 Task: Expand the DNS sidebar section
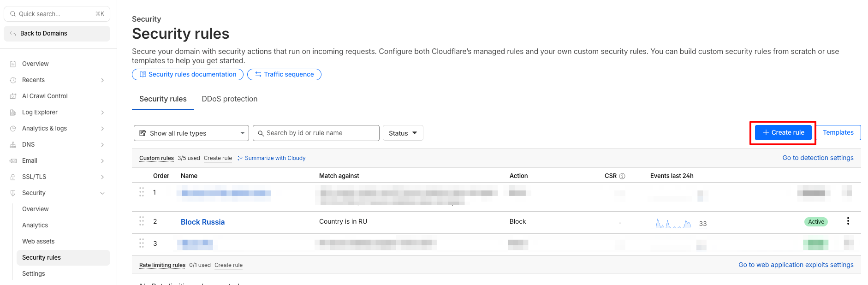pyautogui.click(x=102, y=145)
